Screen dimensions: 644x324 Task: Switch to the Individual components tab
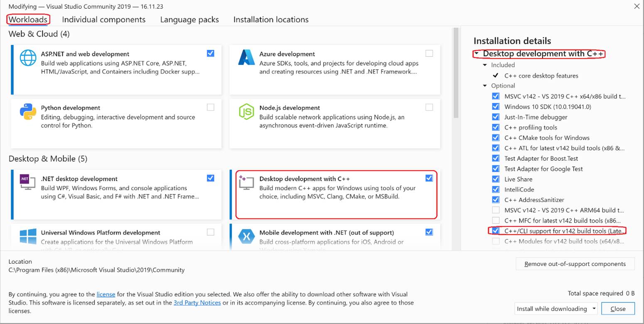103,20
